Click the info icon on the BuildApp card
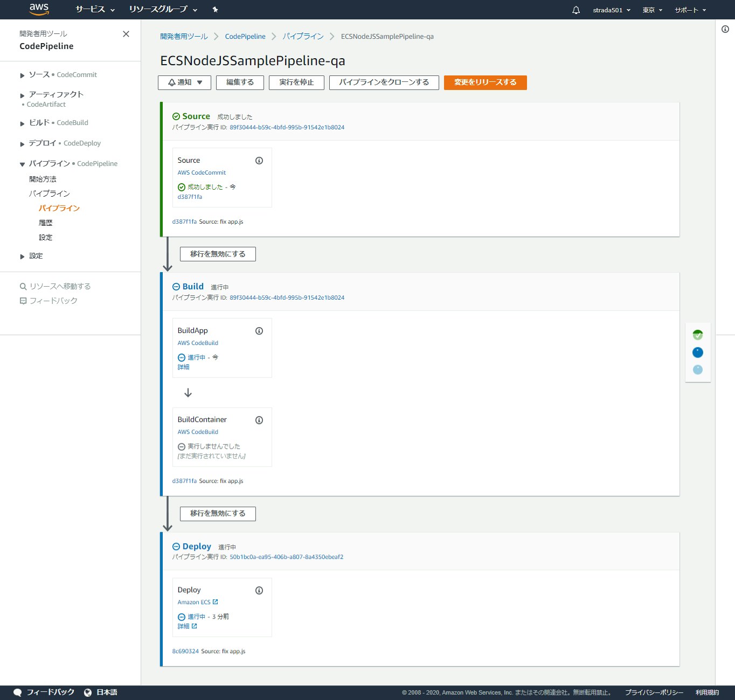Image resolution: width=735 pixels, height=700 pixels. (259, 330)
